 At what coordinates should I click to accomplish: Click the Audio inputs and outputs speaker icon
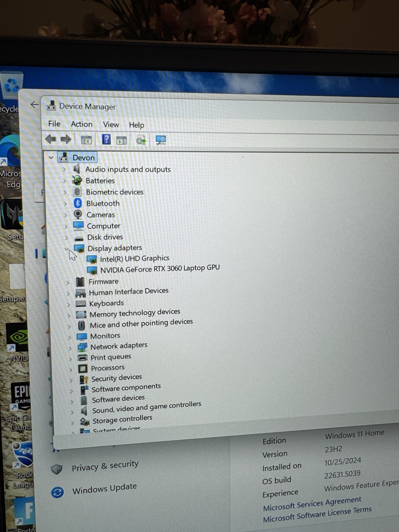(x=77, y=169)
